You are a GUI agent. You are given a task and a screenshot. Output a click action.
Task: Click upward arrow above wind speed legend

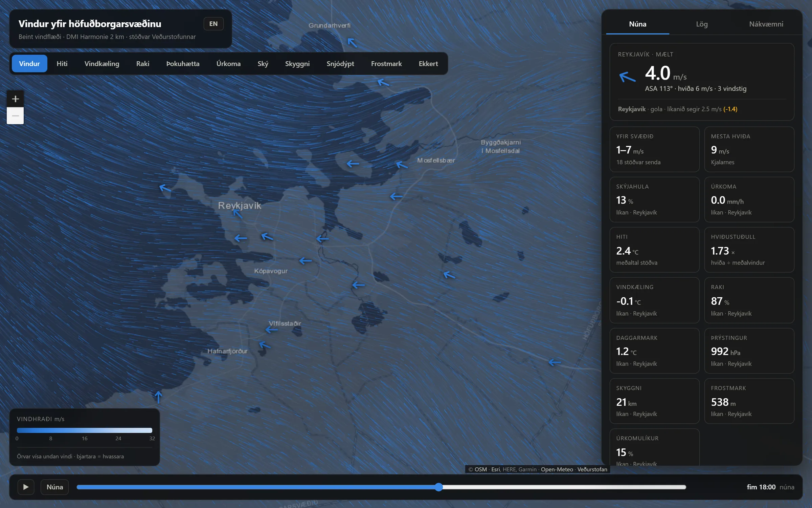(158, 397)
